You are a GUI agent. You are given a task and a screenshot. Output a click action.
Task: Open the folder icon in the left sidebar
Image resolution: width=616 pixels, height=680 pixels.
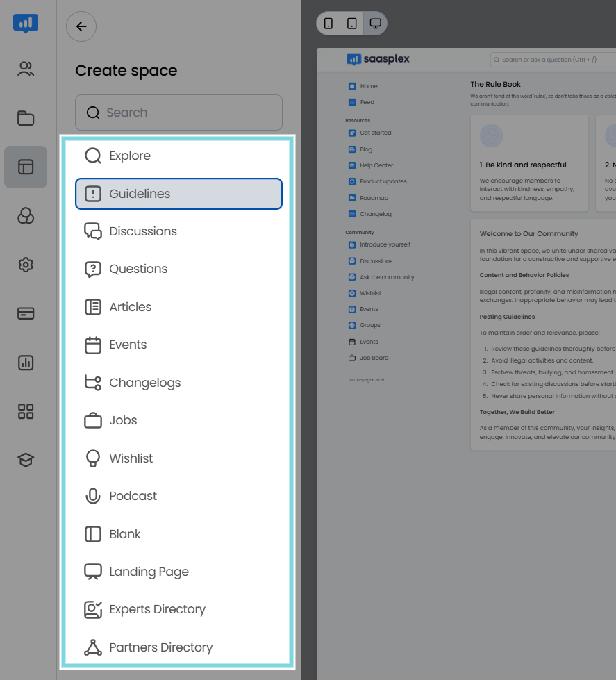(26, 118)
